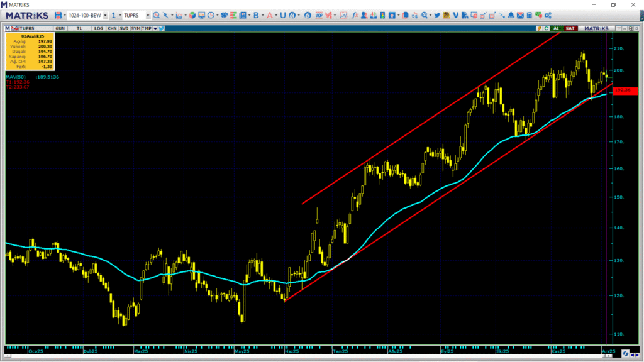The width and height of the screenshot is (644, 362).
Task: Click the alarm bell icon
Action: [x=511, y=15]
